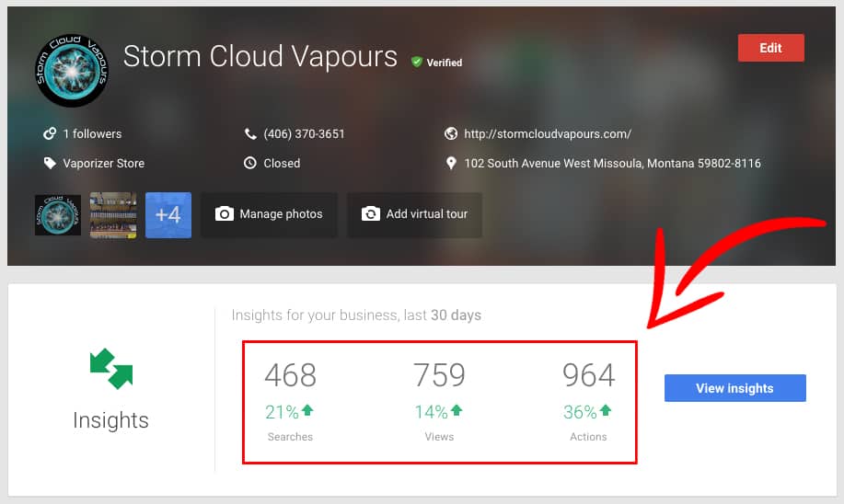Image resolution: width=844 pixels, height=504 pixels.
Task: Click the green up arrow beside 36%
Action: [x=606, y=410]
